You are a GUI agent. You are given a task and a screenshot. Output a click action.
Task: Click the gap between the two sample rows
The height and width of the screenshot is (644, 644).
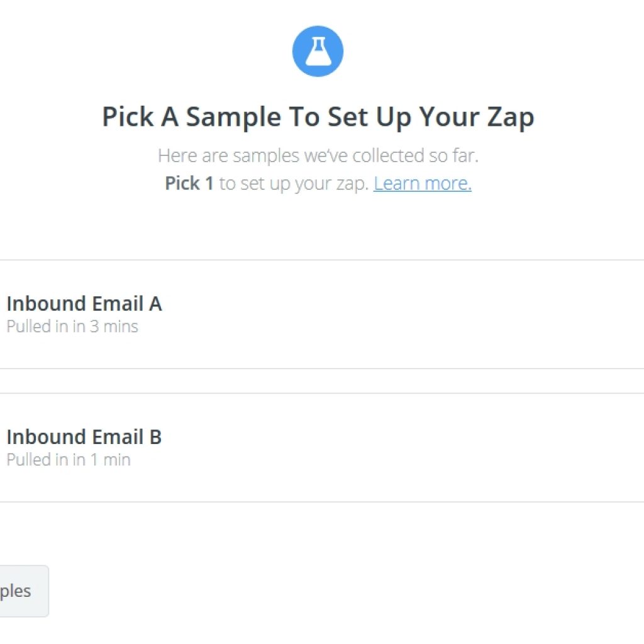point(322,380)
